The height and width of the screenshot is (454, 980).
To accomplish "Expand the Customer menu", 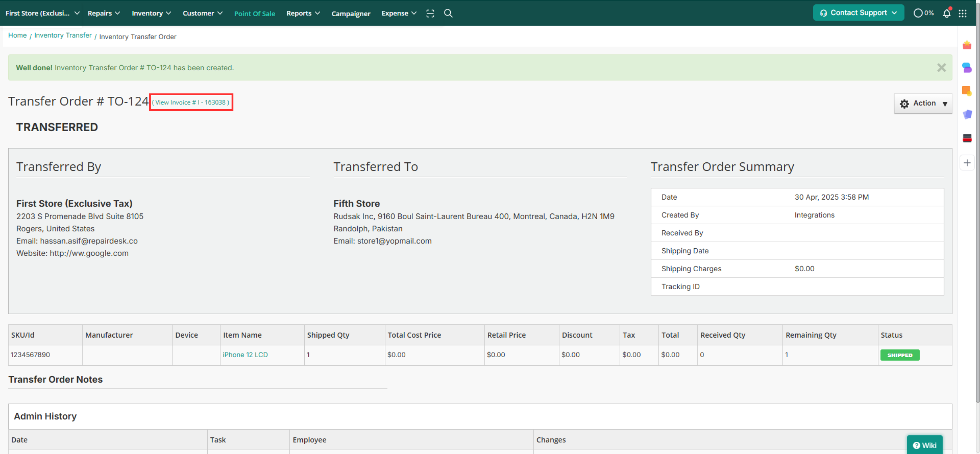I will pos(202,13).
